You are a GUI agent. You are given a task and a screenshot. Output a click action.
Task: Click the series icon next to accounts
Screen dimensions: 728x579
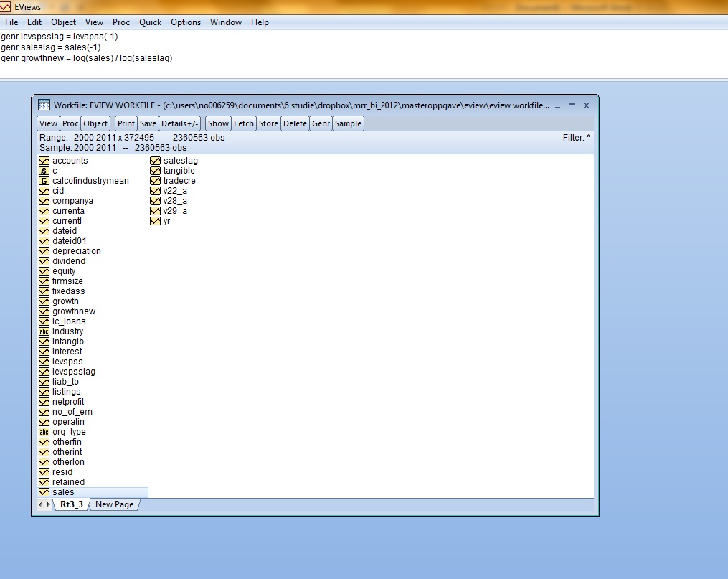(44, 161)
